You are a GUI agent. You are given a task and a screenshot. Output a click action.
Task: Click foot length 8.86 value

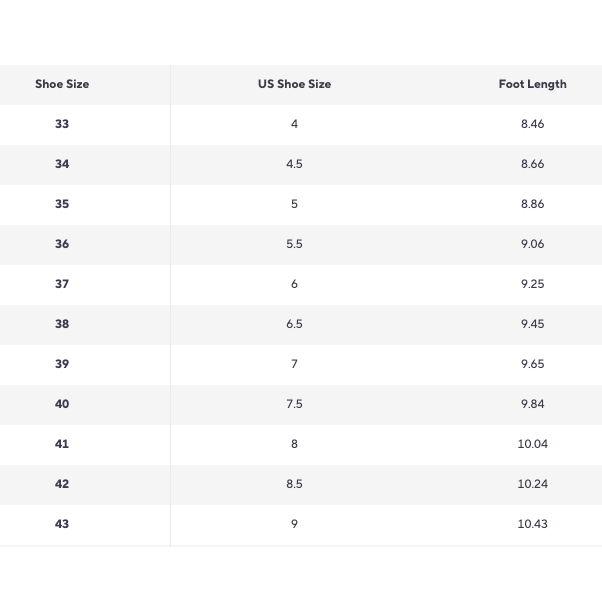click(532, 204)
